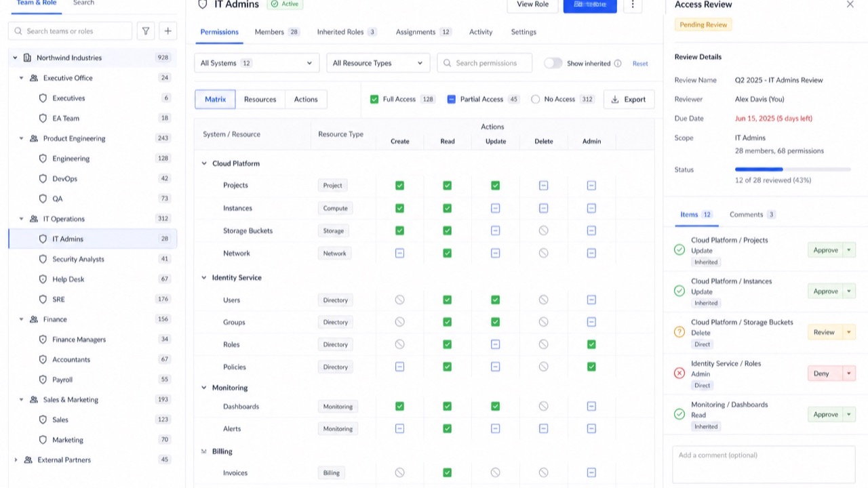Click the shield icon beside Payroll
The height and width of the screenshot is (488, 868).
tap(43, 380)
